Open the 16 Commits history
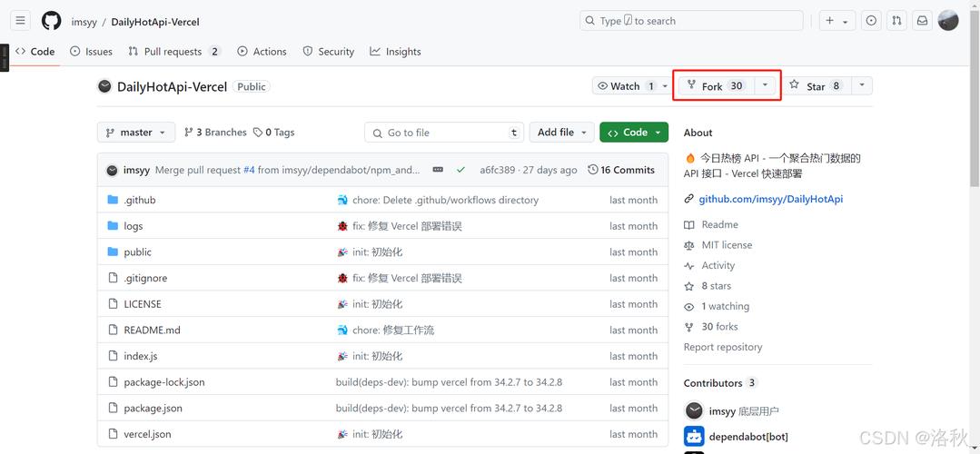Viewport: 980px width, 454px height. (621, 170)
